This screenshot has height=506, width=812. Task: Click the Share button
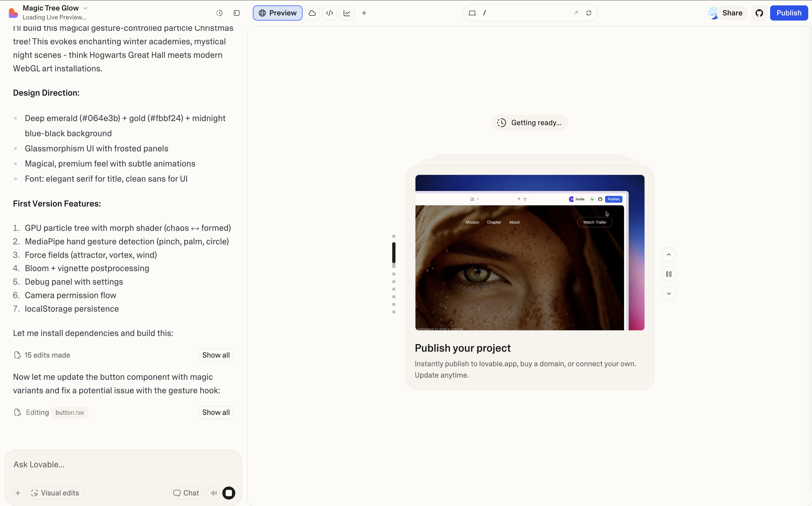[732, 13]
